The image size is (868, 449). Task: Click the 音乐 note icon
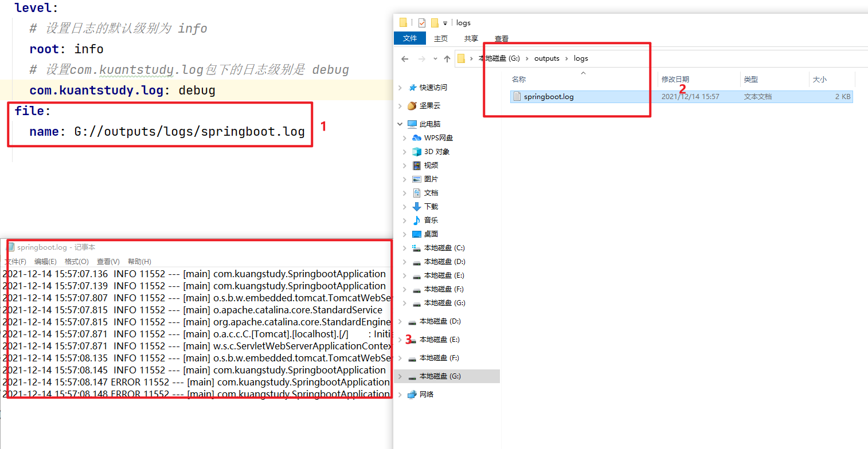(x=417, y=220)
